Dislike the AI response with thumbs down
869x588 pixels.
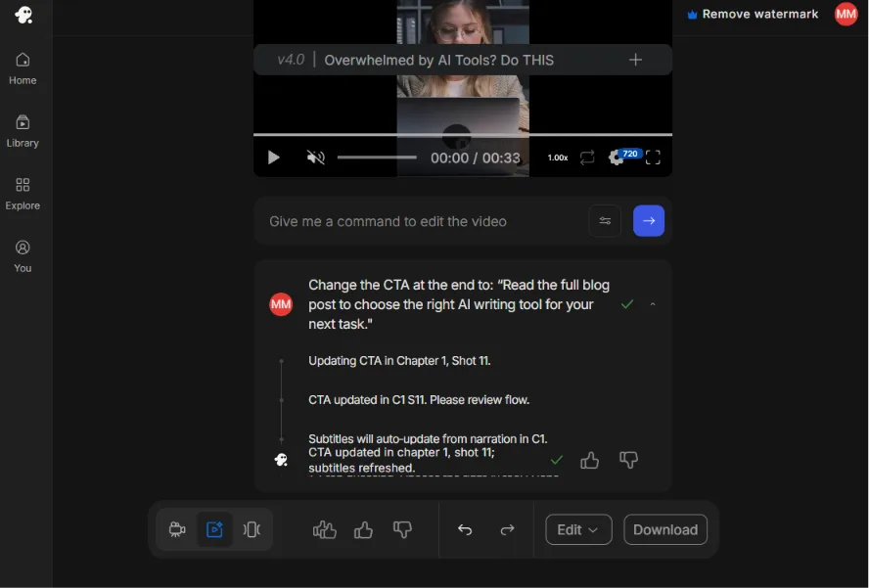(628, 460)
